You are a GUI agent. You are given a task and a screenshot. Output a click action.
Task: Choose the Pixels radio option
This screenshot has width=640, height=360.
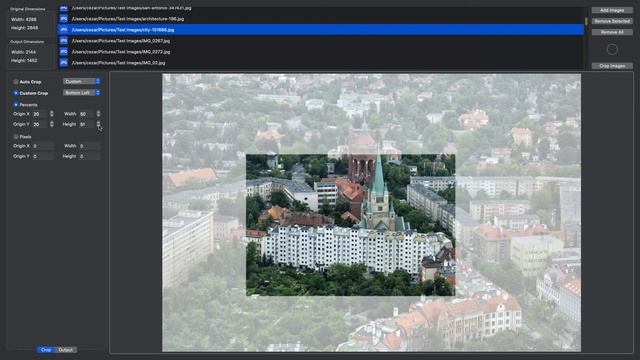click(16, 137)
